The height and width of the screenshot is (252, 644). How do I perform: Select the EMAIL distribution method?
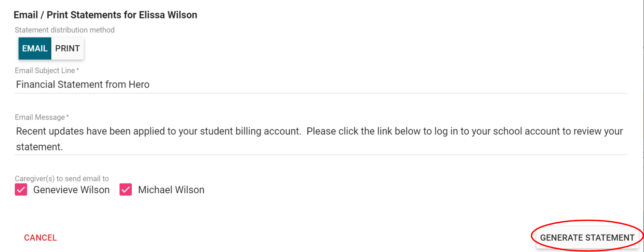click(x=35, y=48)
